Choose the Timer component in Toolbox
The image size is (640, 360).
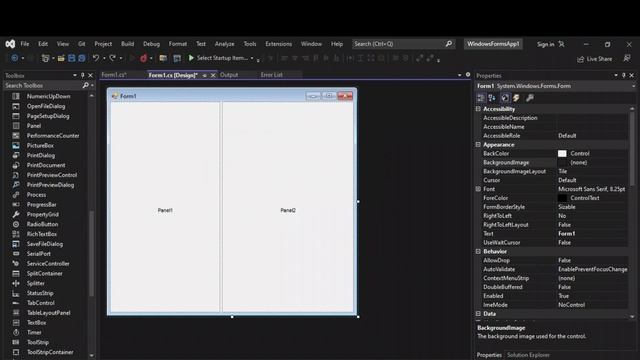click(34, 332)
